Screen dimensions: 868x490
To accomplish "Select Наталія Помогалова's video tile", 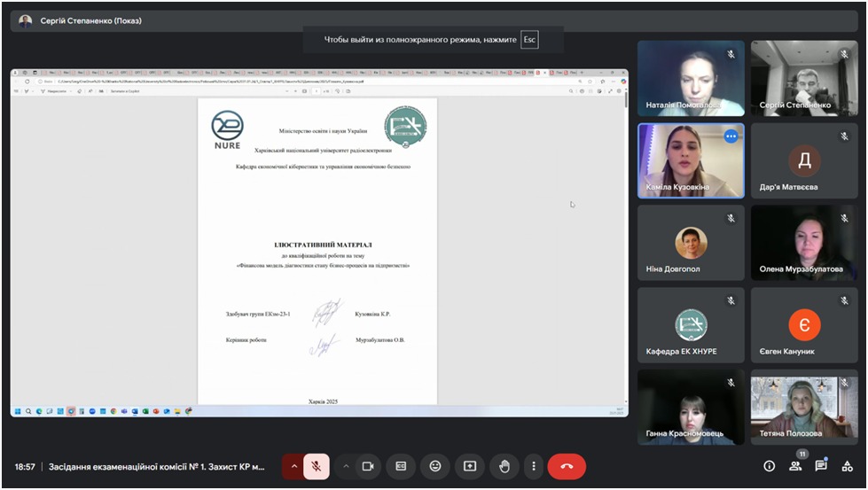I will coord(691,78).
